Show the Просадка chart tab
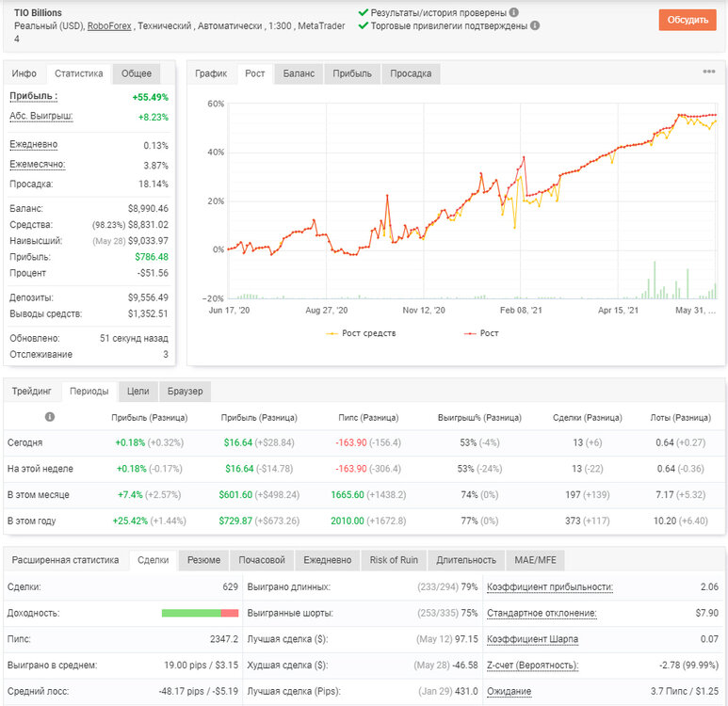 tap(411, 73)
